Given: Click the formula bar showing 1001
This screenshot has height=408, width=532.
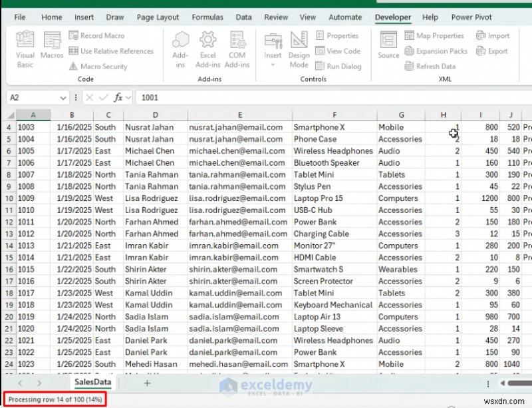Looking at the screenshot, I should pyautogui.click(x=332, y=98).
